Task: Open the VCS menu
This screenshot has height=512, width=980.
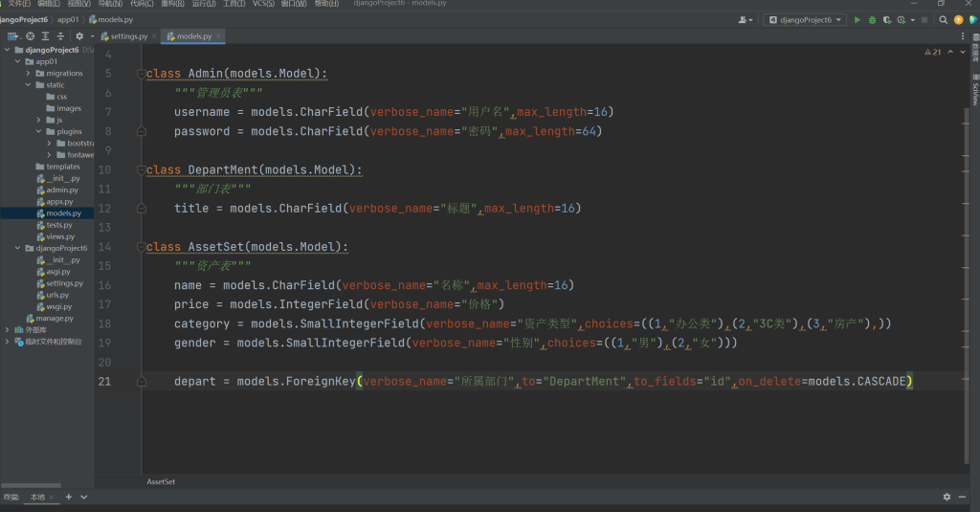Action: 262,4
